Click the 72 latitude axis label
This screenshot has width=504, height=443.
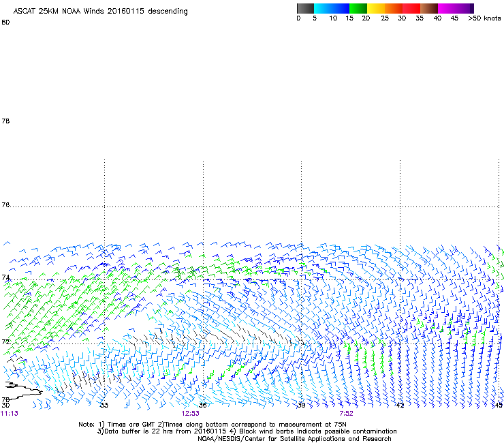click(5, 341)
